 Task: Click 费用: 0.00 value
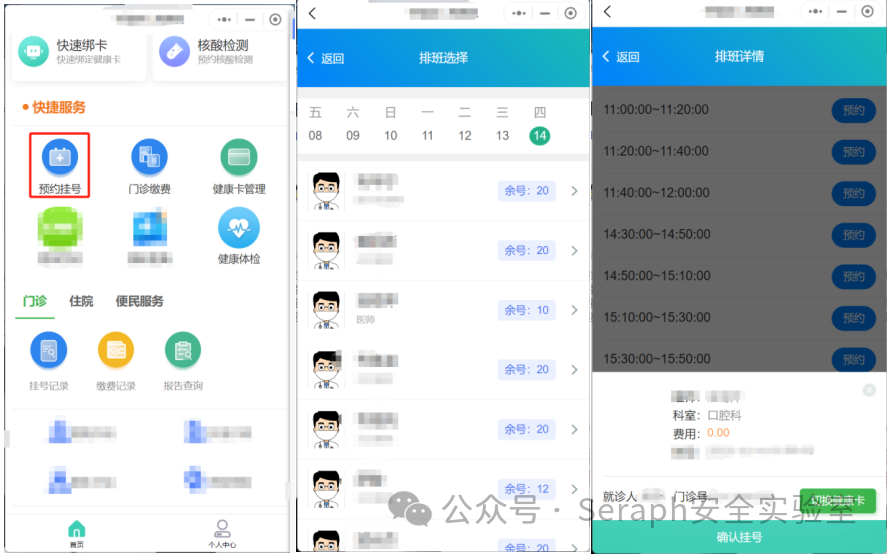click(718, 433)
